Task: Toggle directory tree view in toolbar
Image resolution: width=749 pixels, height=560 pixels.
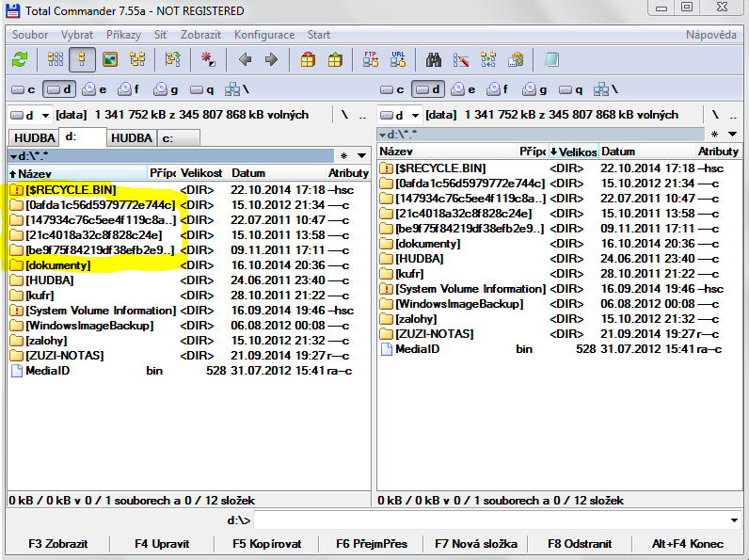Action: click(137, 59)
